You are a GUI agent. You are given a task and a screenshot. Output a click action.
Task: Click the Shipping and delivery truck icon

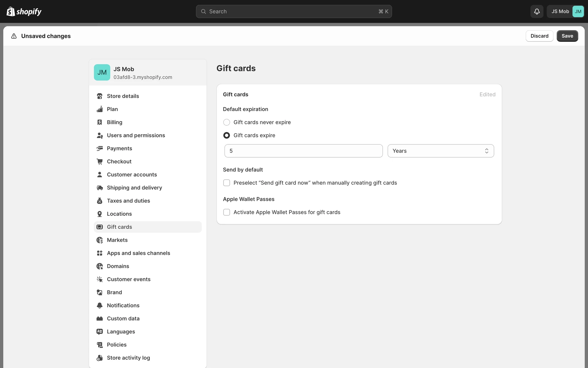(x=100, y=188)
